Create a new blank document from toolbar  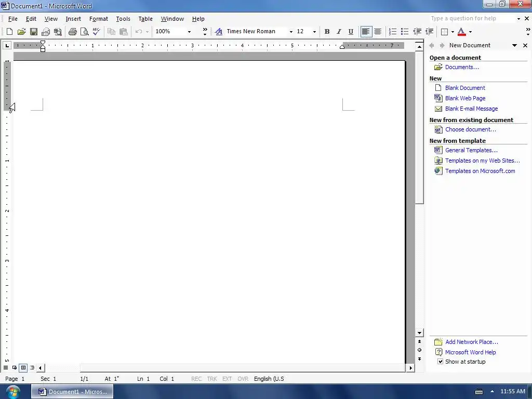pos(9,32)
